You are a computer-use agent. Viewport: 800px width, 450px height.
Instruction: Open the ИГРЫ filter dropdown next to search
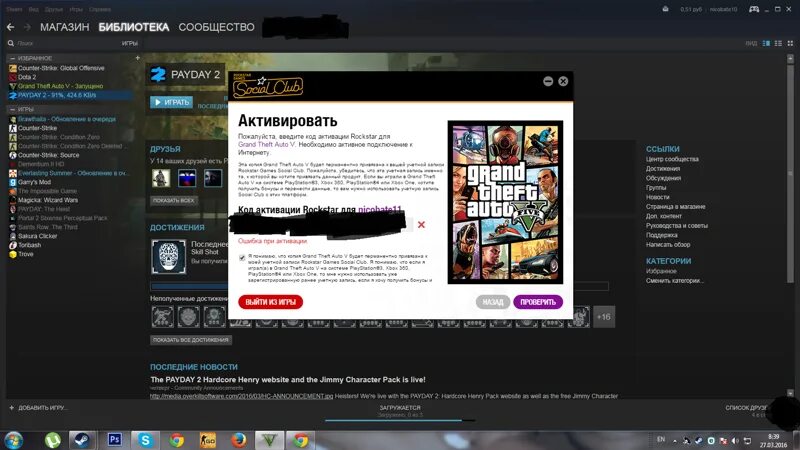(130, 43)
